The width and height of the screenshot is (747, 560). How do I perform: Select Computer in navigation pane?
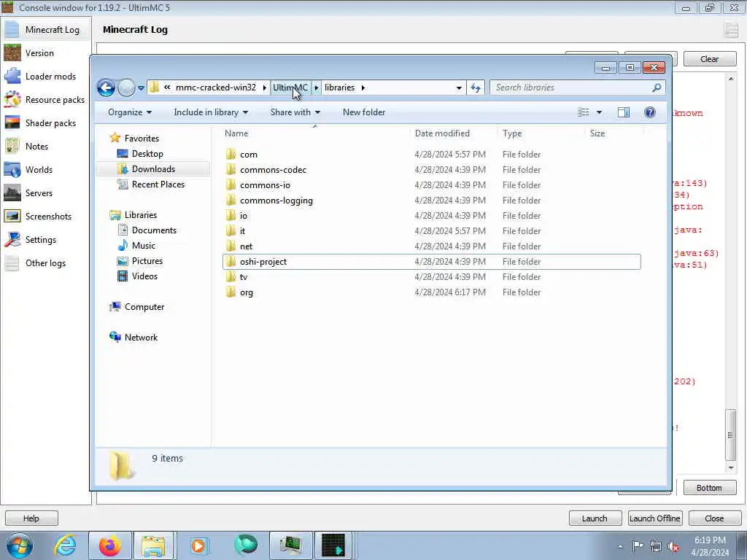pyautogui.click(x=144, y=307)
